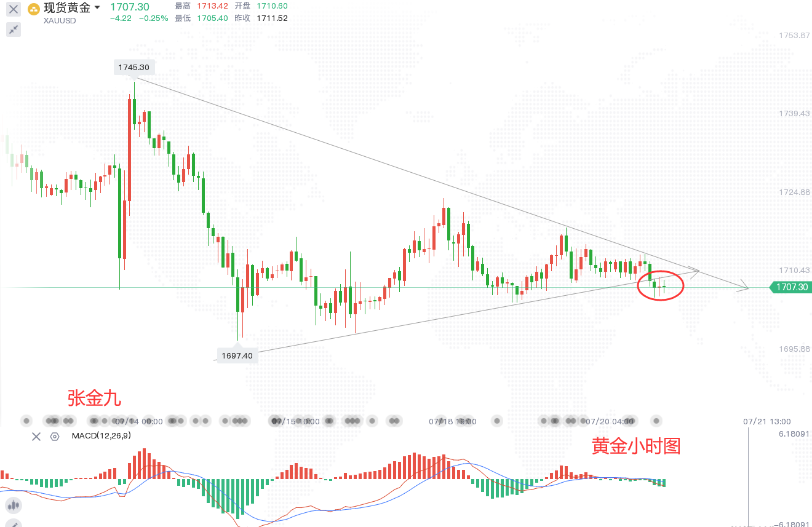Click the 1697.40 low price label
Screen dimensions: 812x527
click(237, 355)
